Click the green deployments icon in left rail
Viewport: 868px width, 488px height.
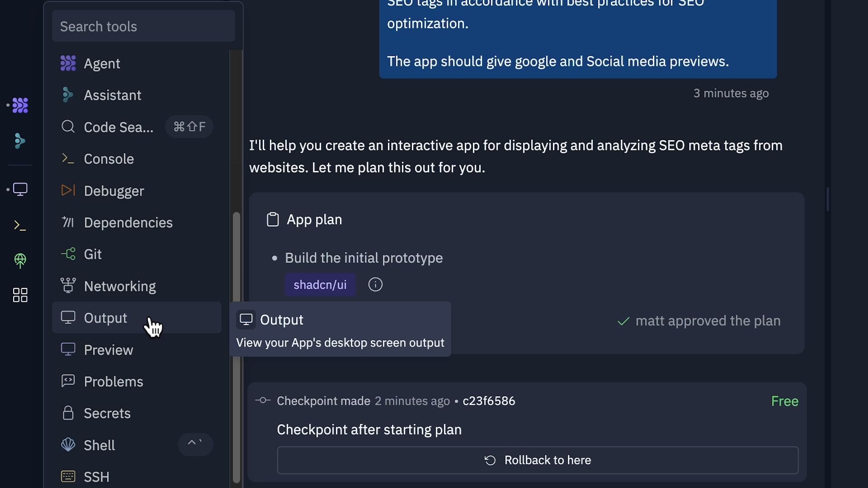(x=20, y=260)
